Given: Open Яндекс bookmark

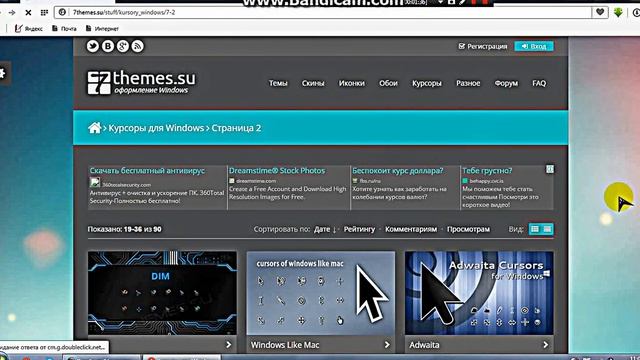Looking at the screenshot, I should click(29, 29).
